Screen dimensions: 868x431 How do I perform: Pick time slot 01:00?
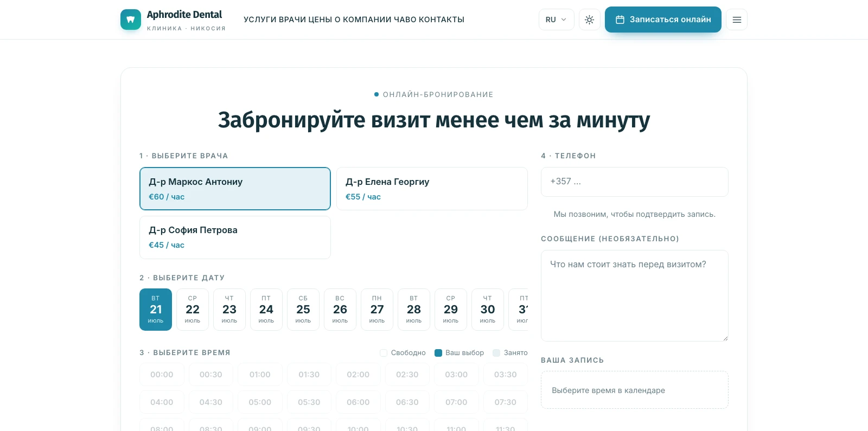click(x=260, y=375)
